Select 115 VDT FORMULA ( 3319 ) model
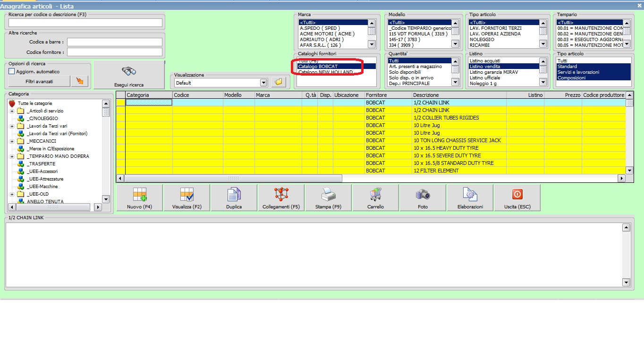 coord(419,34)
